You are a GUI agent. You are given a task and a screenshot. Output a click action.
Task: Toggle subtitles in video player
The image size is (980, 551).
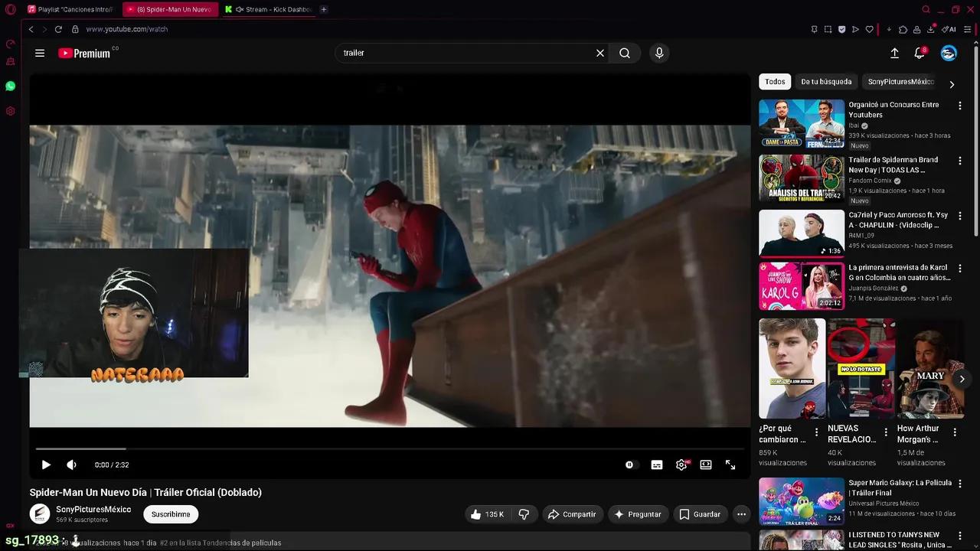[x=657, y=465]
